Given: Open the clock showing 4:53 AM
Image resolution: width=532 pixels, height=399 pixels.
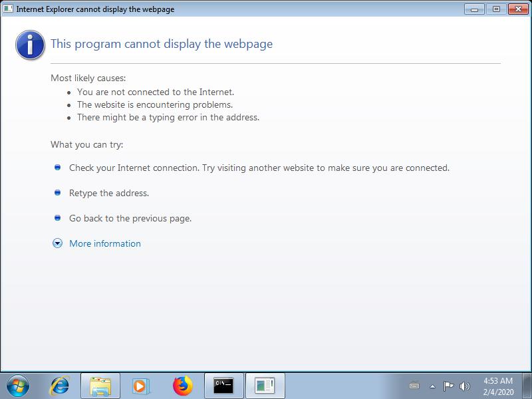Looking at the screenshot, I should (497, 386).
